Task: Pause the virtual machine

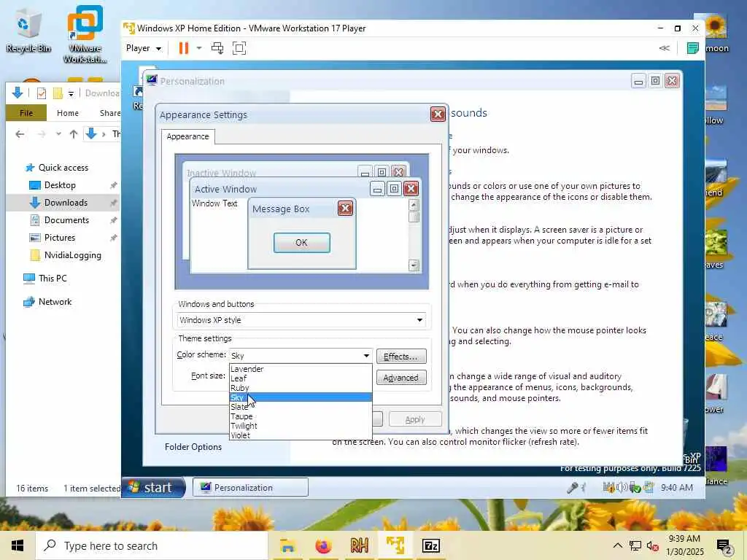Action: tap(183, 48)
